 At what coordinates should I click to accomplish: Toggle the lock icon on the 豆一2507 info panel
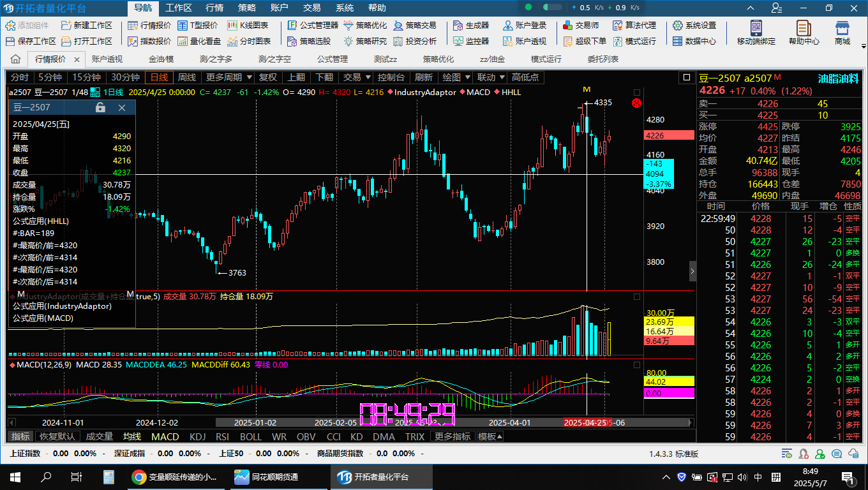(x=100, y=108)
